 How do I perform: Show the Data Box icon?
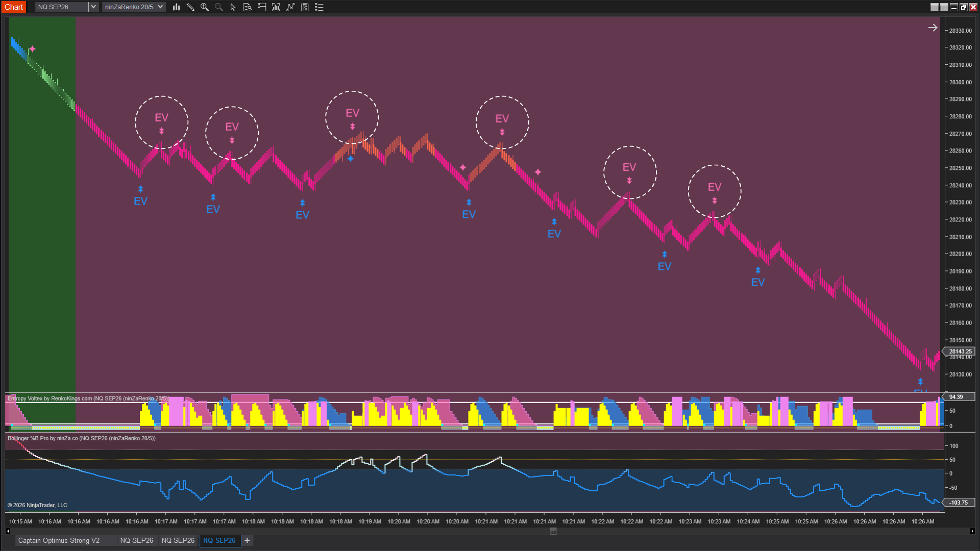point(248,7)
